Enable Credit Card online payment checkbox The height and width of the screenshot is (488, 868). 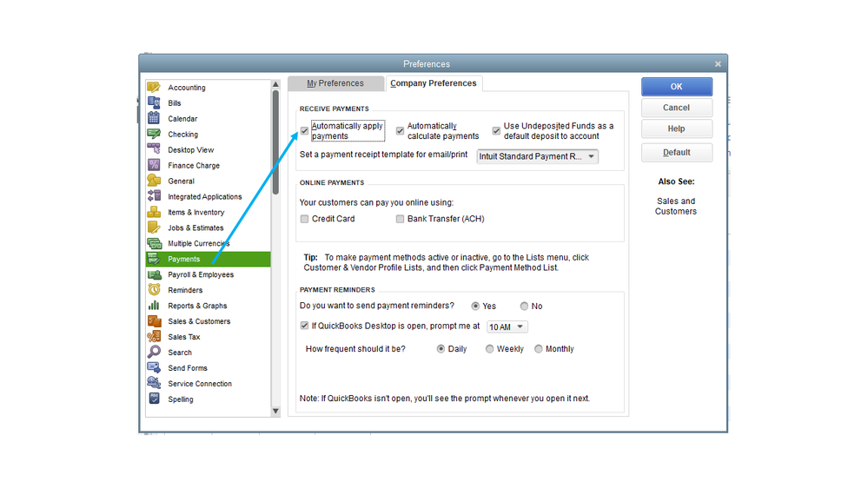(304, 219)
